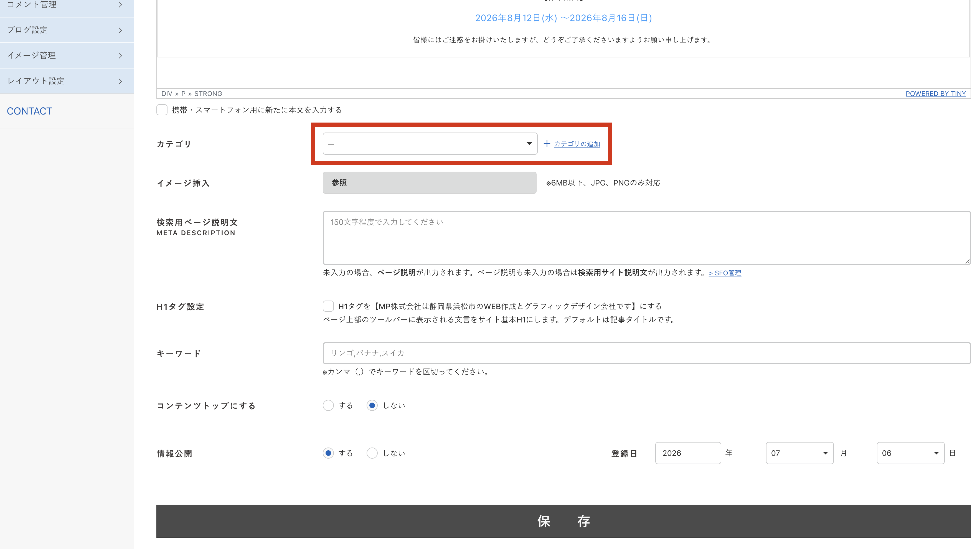Open the カテゴリの追加 link
This screenshot has width=980, height=549.
point(577,144)
